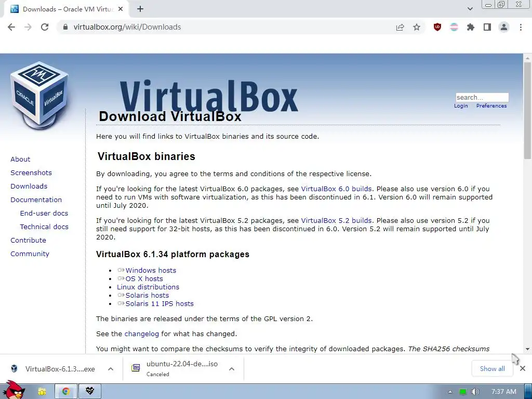This screenshot has width=532, height=399.
Task: Reload the VirtualBox downloads page
Action: pos(45,27)
